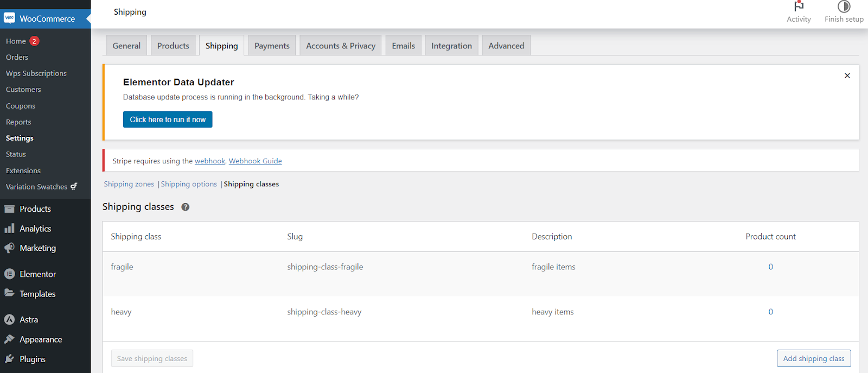Switch to the Emails tab
The height and width of the screenshot is (373, 868).
[x=404, y=46]
